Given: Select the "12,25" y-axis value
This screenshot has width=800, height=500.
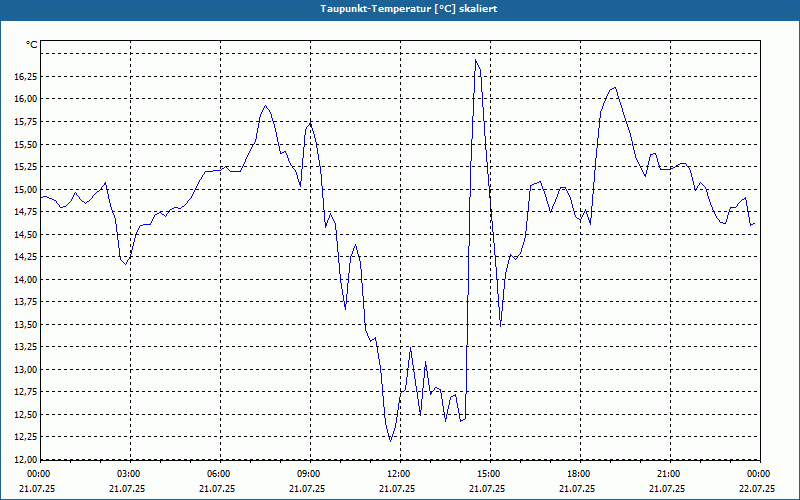Looking at the screenshot, I should 25,437.
